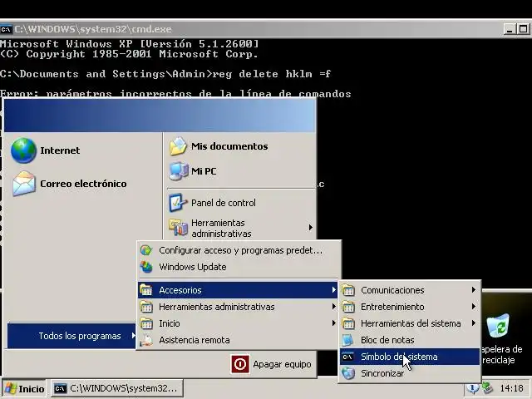532x399 pixels.
Task: Expand the Comunicaciones submenu arrow
Action: (473, 290)
